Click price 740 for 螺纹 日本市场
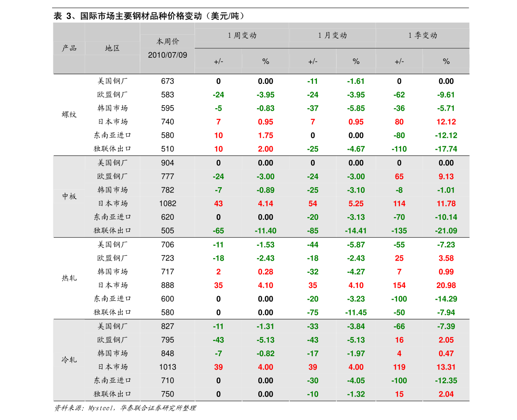Viewport: 517px width, 420px height. (168, 122)
